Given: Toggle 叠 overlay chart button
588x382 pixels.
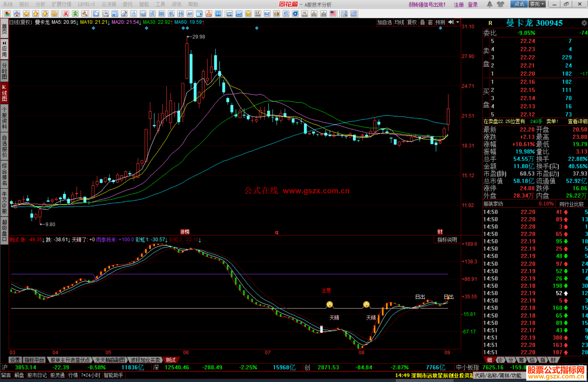Looking at the screenshot, I should [x=422, y=22].
